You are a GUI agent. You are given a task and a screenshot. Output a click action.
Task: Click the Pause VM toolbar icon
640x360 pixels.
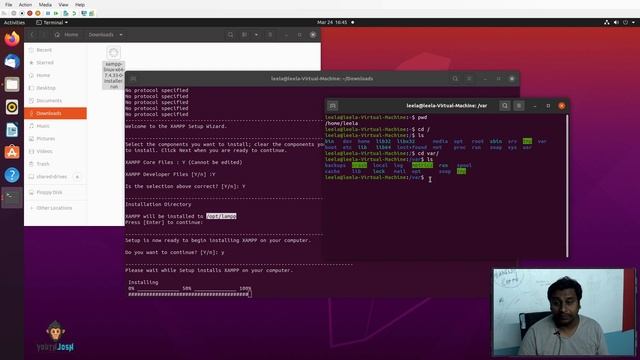(x=48, y=13)
